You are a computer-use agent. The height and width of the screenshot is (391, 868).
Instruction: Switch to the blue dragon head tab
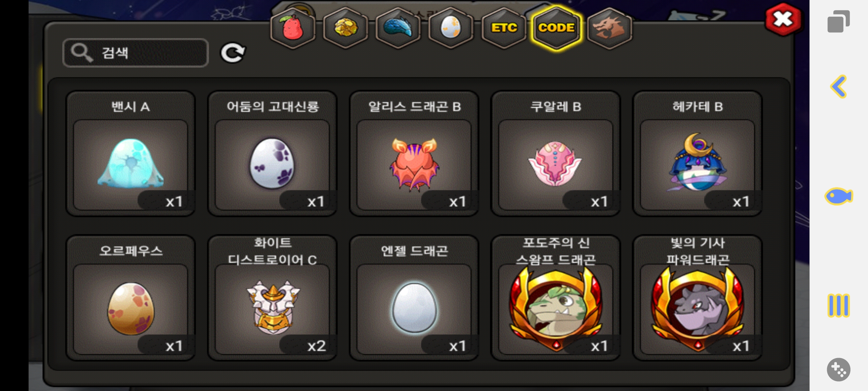click(x=398, y=28)
